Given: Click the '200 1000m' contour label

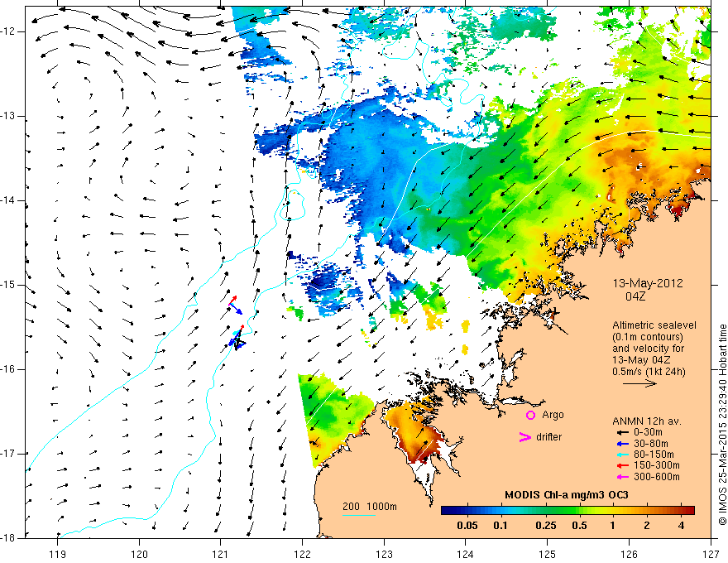Looking at the screenshot, I should pos(370,507).
